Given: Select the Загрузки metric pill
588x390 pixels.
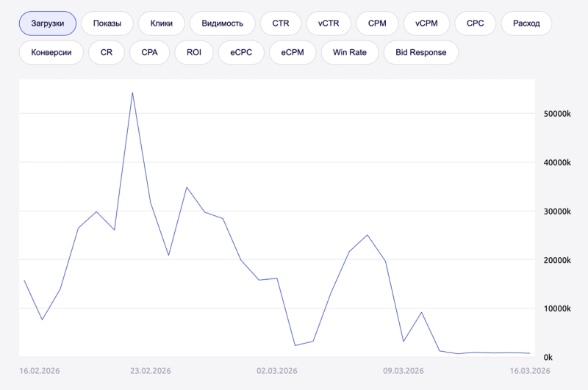Looking at the screenshot, I should pos(48,24).
